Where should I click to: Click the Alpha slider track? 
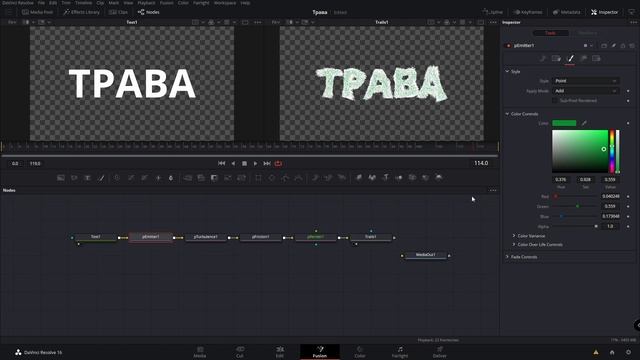pos(576,227)
